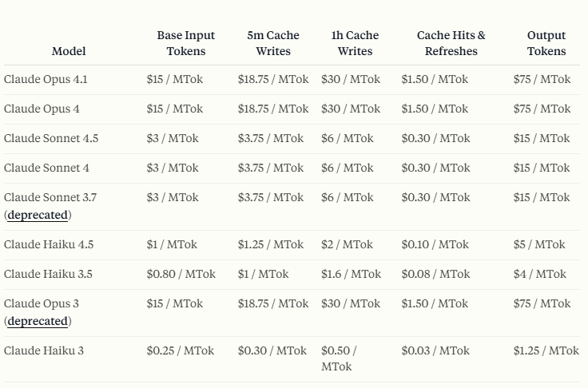
Task: Open the deprecated link under Claude Sonnet 3.7
Action: [x=38, y=215]
